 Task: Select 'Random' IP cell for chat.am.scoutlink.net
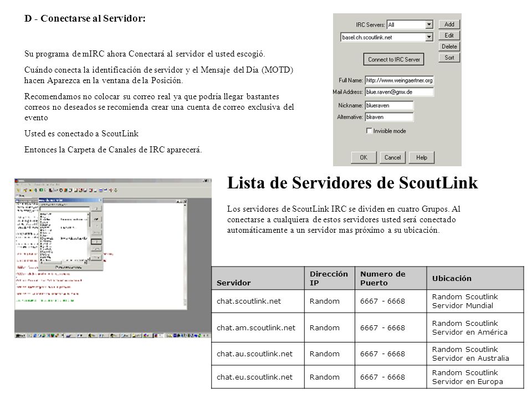(330, 328)
